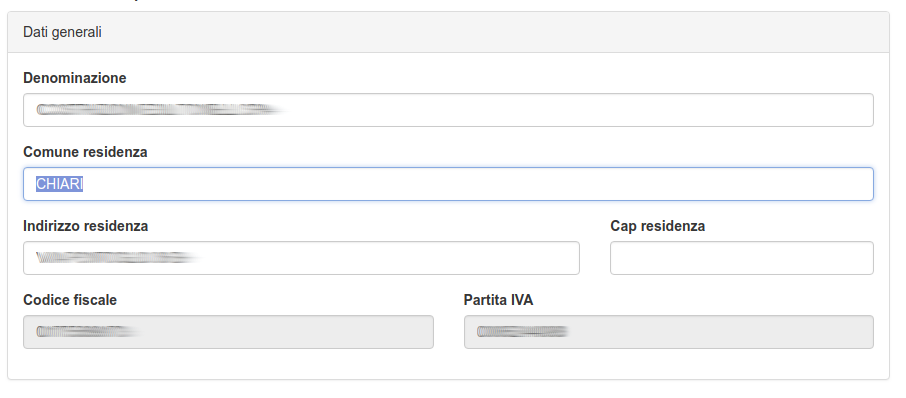Click the Codice fiscale label

point(70,300)
